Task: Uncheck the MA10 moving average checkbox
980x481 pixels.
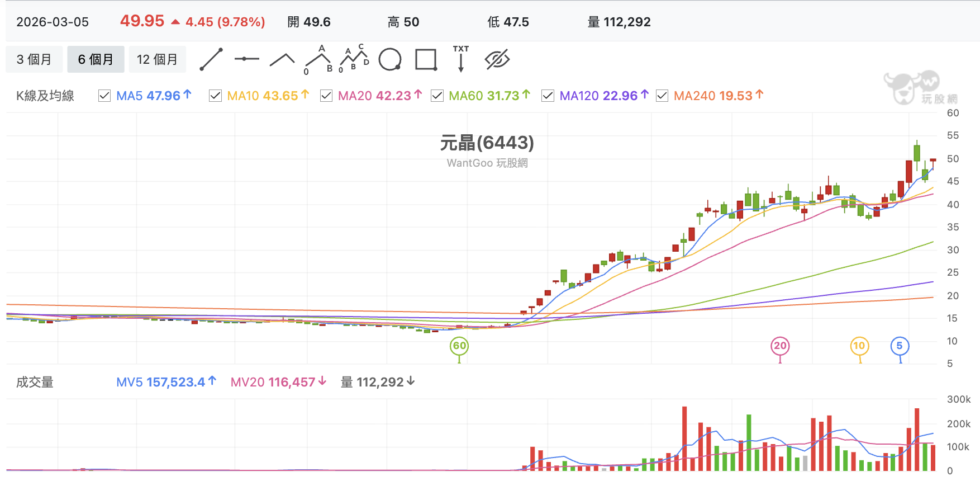Action: click(215, 96)
